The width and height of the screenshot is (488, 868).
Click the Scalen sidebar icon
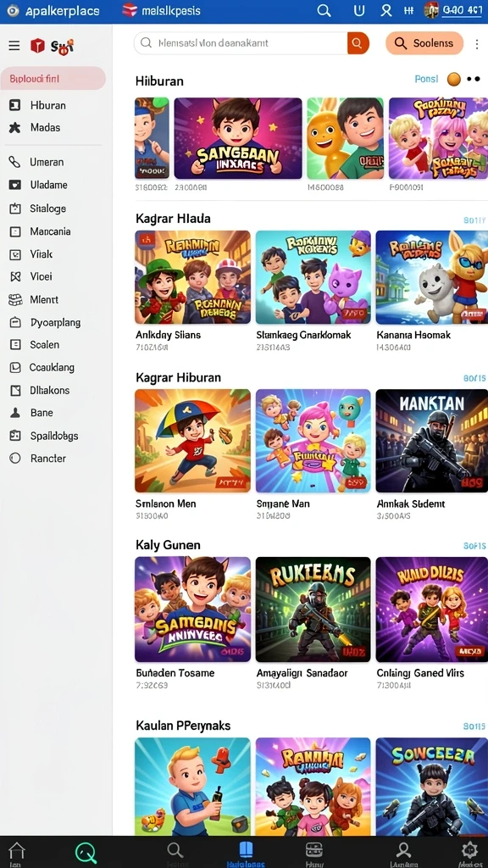tap(15, 344)
